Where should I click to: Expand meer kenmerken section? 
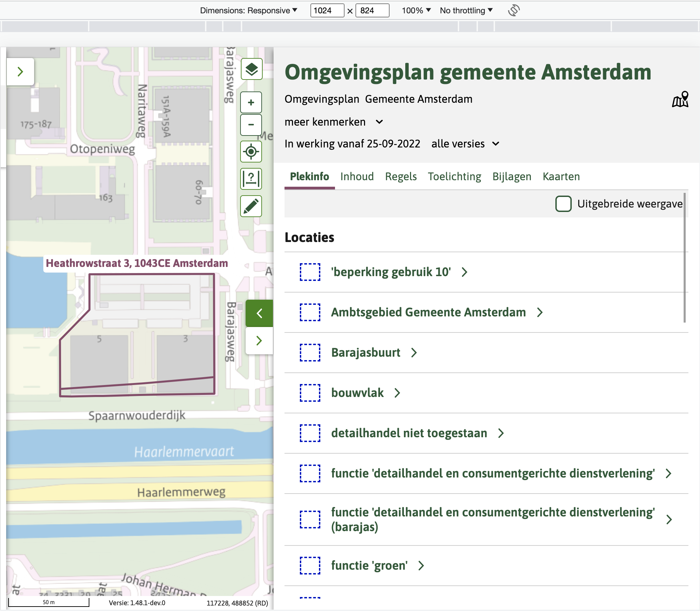334,122
